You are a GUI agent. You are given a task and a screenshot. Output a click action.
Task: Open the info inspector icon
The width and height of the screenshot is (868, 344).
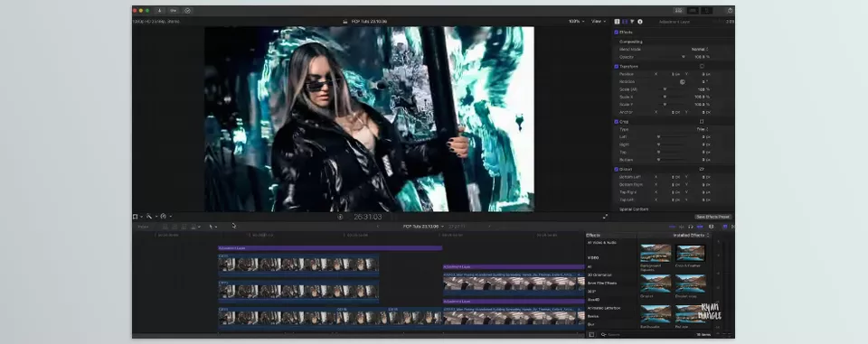tap(640, 22)
